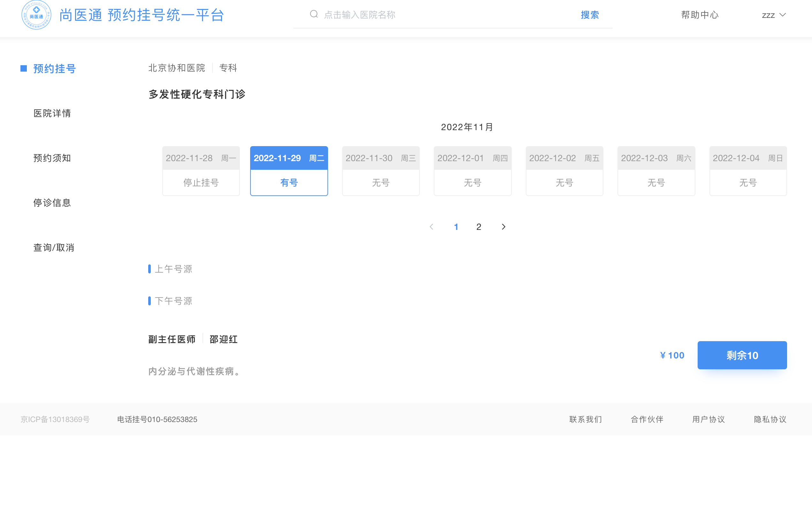Click 北京协和医院 breadcrumb text

(176, 68)
